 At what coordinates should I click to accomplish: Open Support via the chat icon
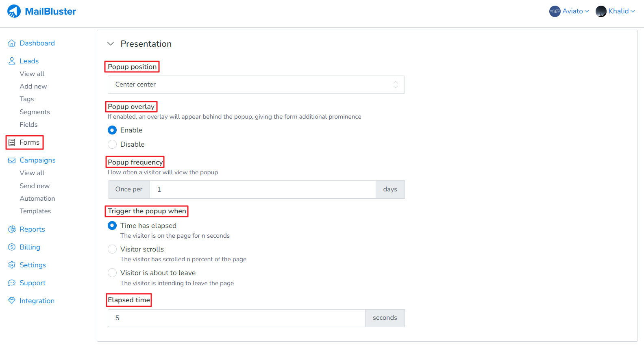[12, 283]
